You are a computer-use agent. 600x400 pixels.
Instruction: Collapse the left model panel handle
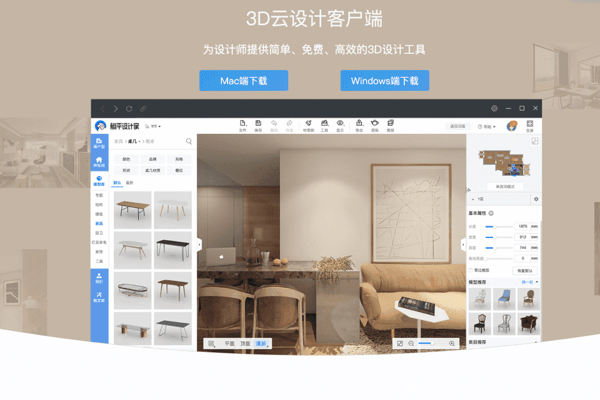[199, 244]
